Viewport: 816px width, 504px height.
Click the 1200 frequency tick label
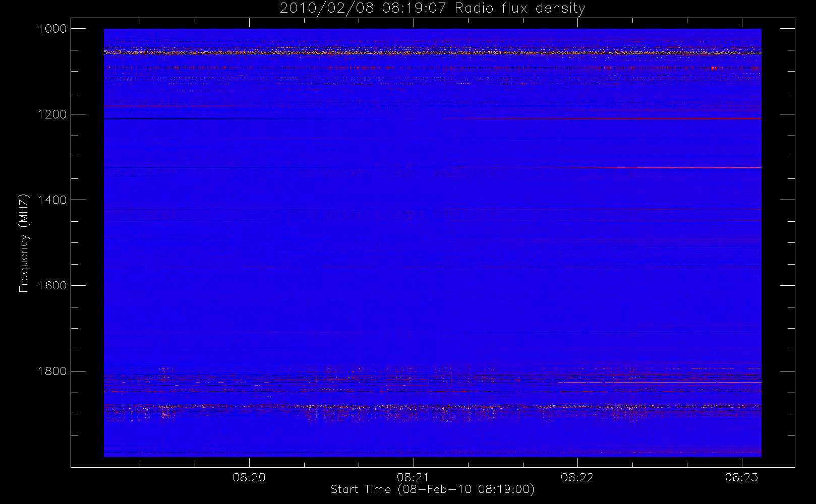52,114
